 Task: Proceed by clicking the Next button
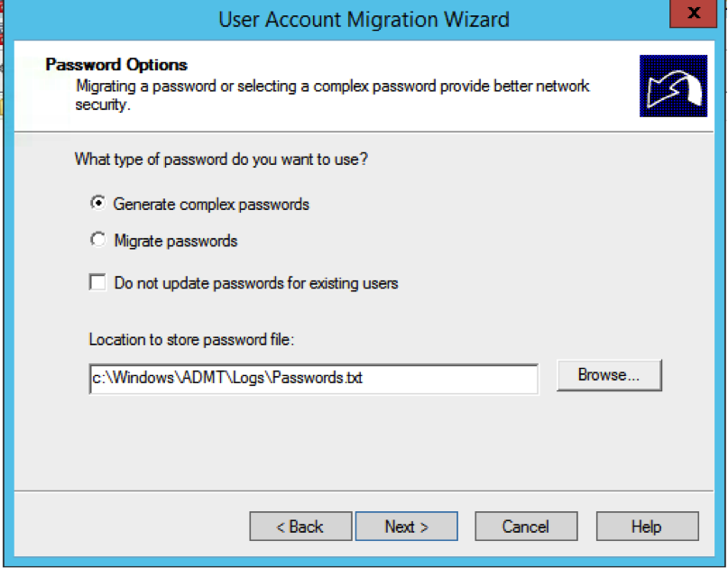point(406,527)
